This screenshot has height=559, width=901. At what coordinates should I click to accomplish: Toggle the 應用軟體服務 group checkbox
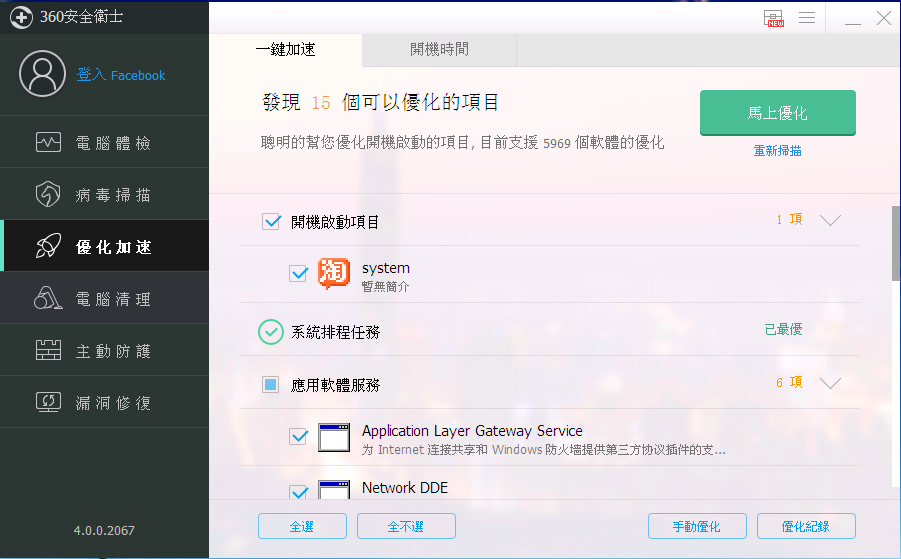pyautogui.click(x=271, y=384)
